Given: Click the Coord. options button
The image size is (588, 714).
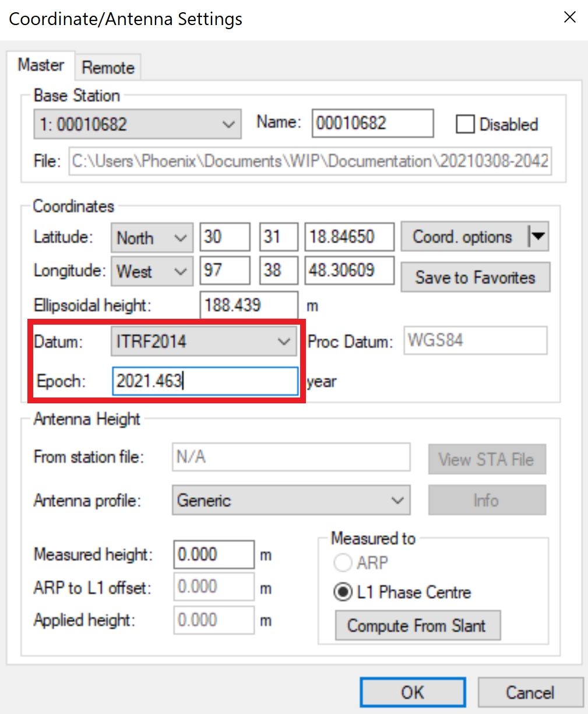Looking at the screenshot, I should point(463,237).
